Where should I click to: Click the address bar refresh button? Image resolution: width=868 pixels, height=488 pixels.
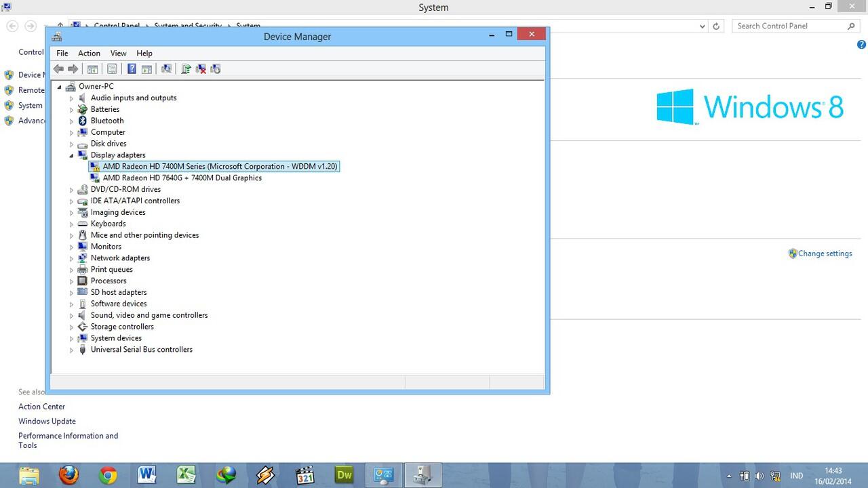coord(716,26)
